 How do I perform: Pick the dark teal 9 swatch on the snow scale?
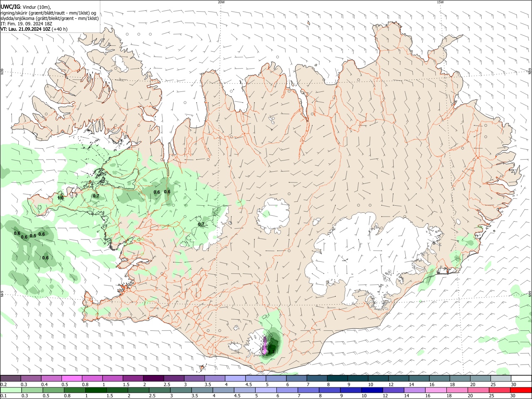337,378
